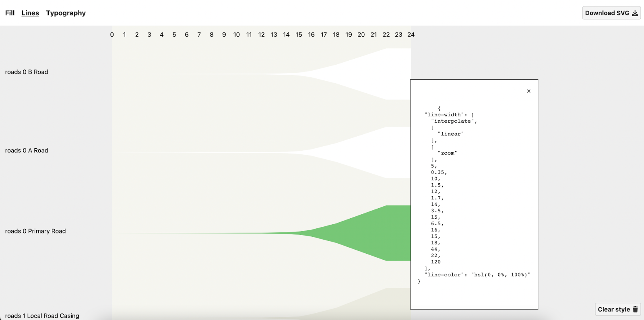
Task: Click zoom level 5 on the axis
Action: tap(174, 35)
